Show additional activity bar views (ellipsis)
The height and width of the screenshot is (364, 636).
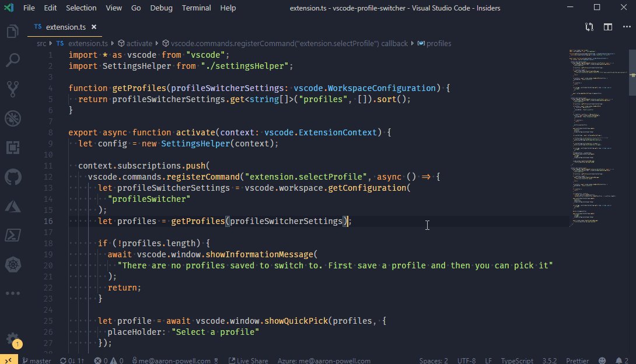click(x=13, y=293)
